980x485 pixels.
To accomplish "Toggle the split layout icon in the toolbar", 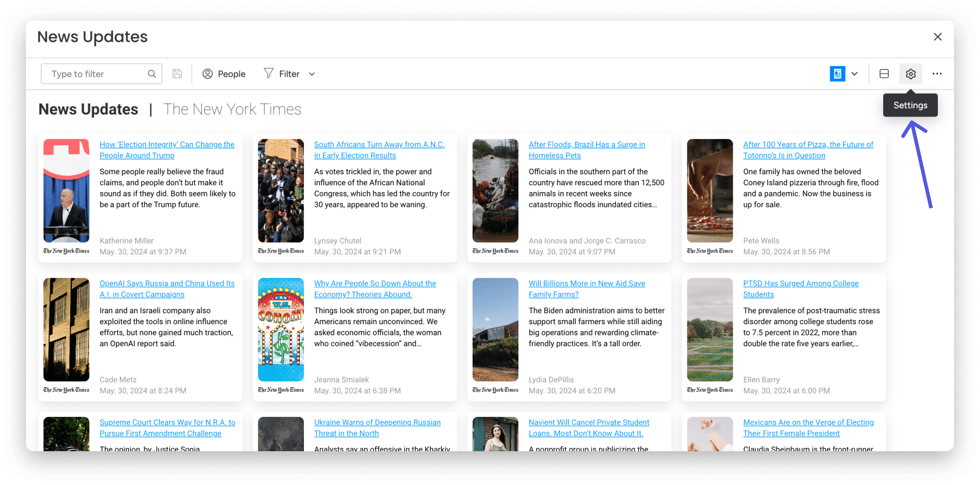I will pos(884,74).
